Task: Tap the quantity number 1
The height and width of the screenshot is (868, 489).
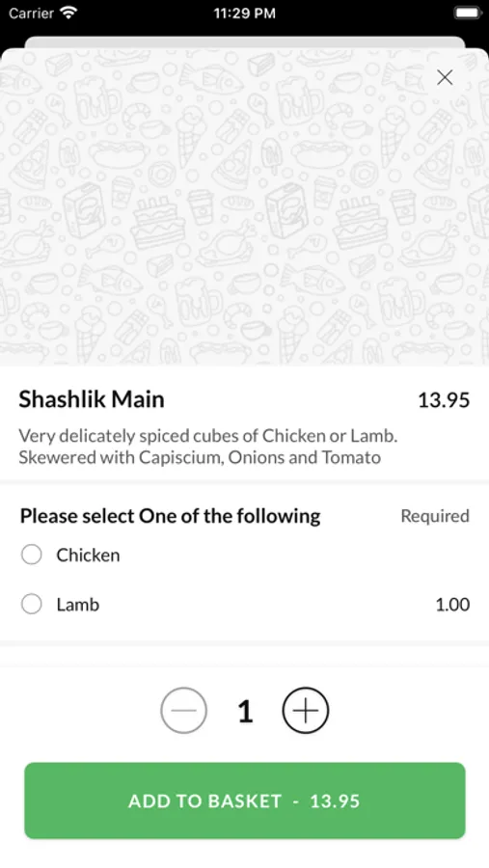Action: pyautogui.click(x=245, y=711)
